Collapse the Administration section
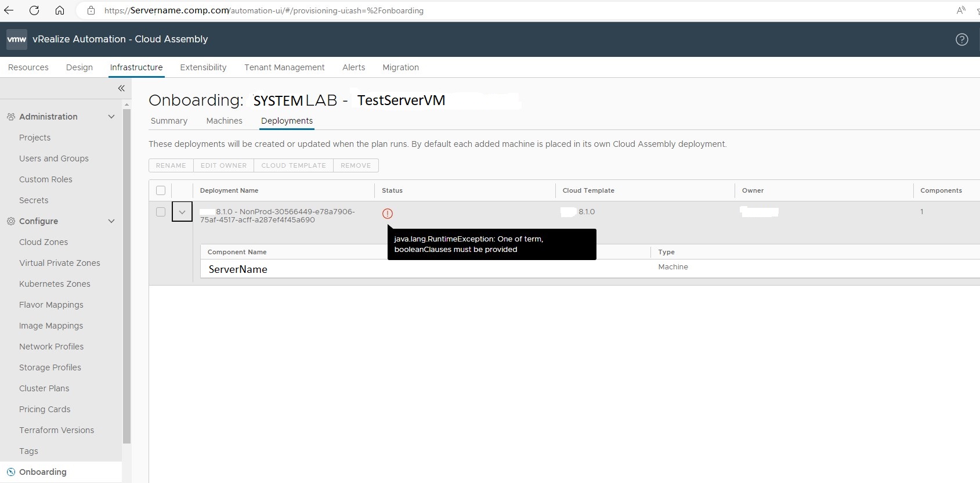This screenshot has width=980, height=483. 111,117
